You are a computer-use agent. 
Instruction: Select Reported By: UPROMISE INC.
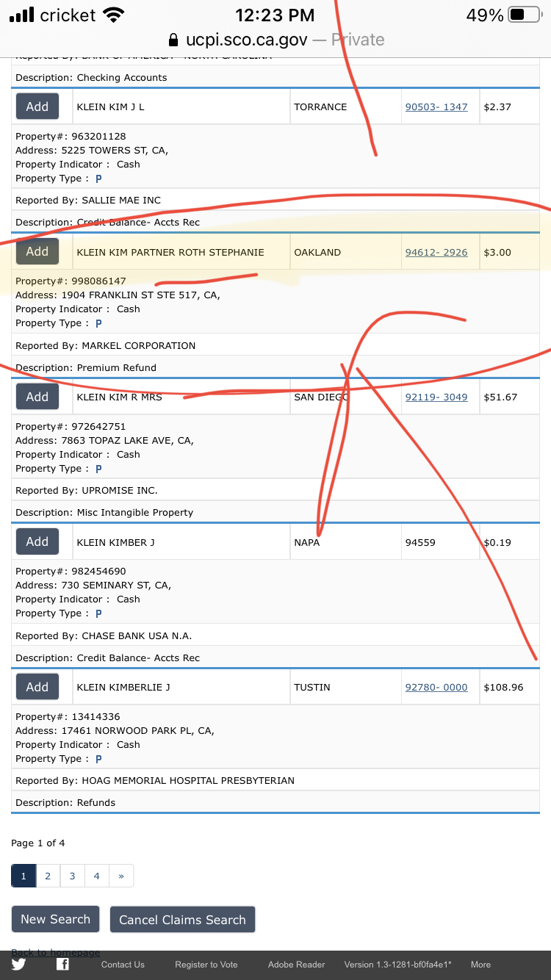[87, 491]
